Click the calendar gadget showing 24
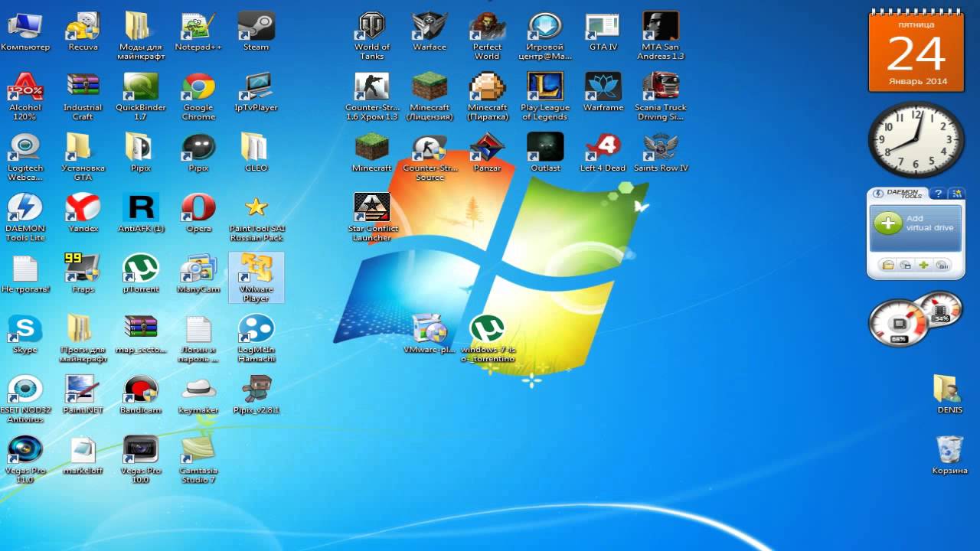The image size is (980, 551). [x=916, y=51]
